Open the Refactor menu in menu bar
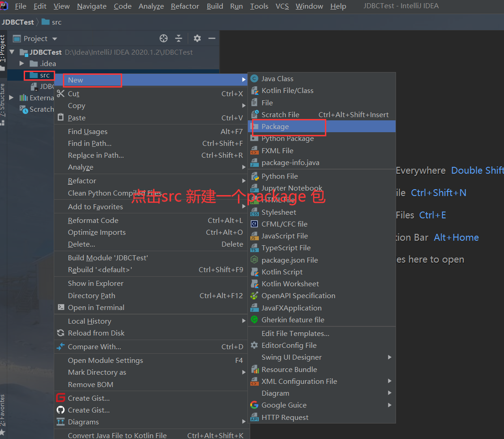This screenshot has height=439, width=504. (x=185, y=6)
